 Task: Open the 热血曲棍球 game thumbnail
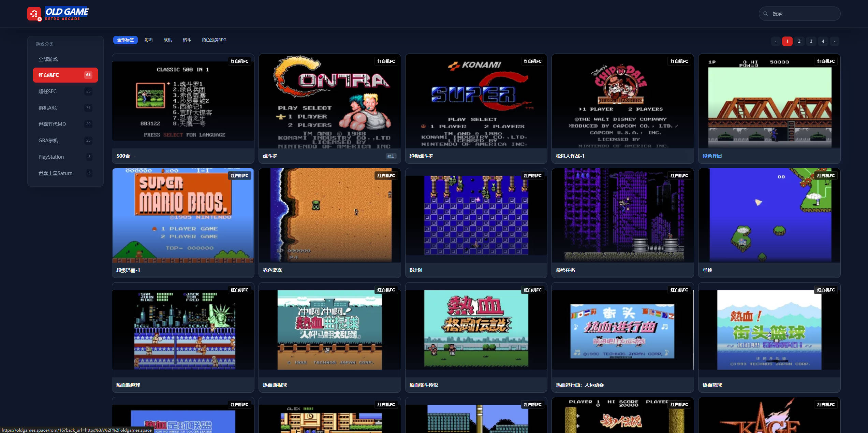[x=330, y=330]
